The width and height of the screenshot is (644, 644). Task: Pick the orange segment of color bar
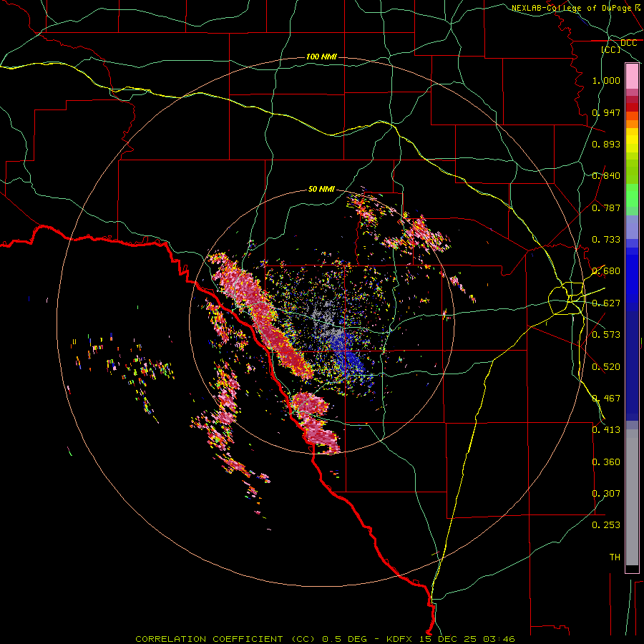(x=632, y=124)
